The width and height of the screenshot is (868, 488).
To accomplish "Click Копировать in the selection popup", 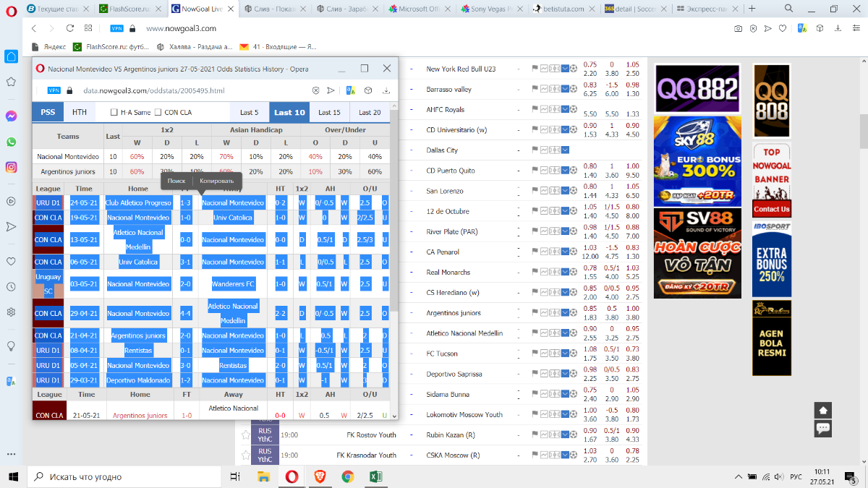I will pyautogui.click(x=216, y=181).
